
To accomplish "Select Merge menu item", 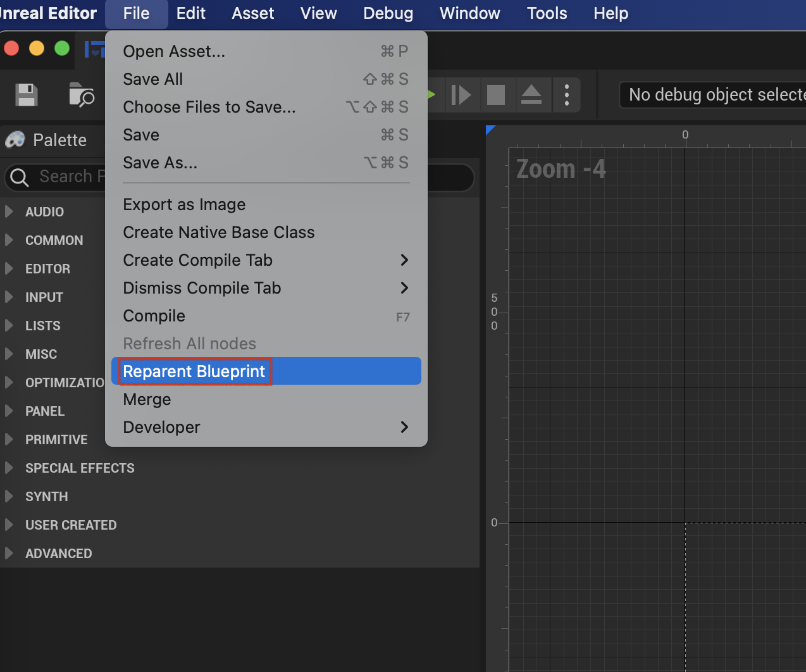I will coord(266,399).
